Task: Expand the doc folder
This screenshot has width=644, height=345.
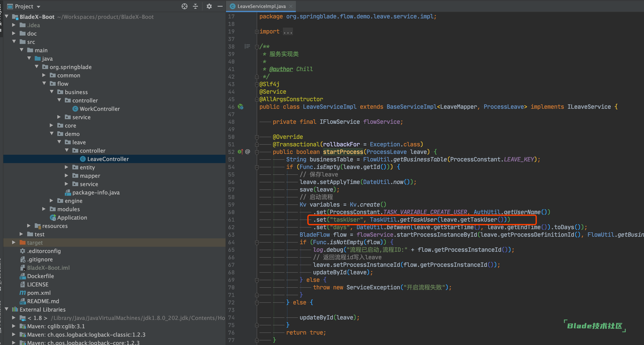Action: pos(14,33)
